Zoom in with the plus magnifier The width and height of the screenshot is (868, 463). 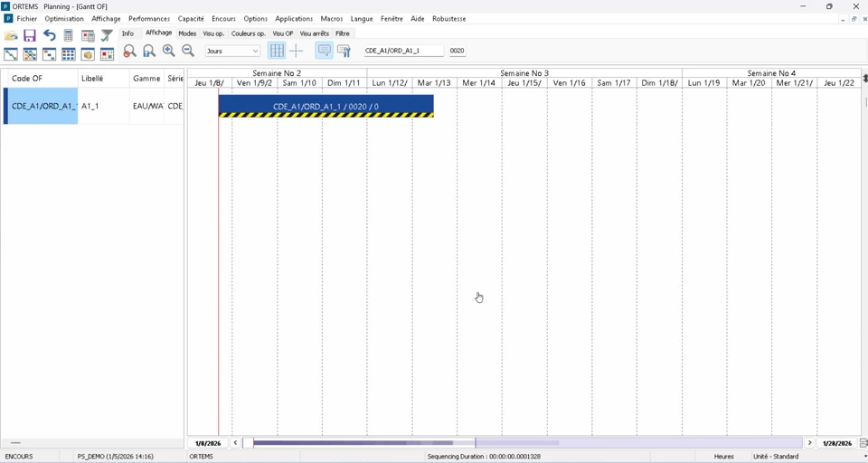tap(169, 51)
